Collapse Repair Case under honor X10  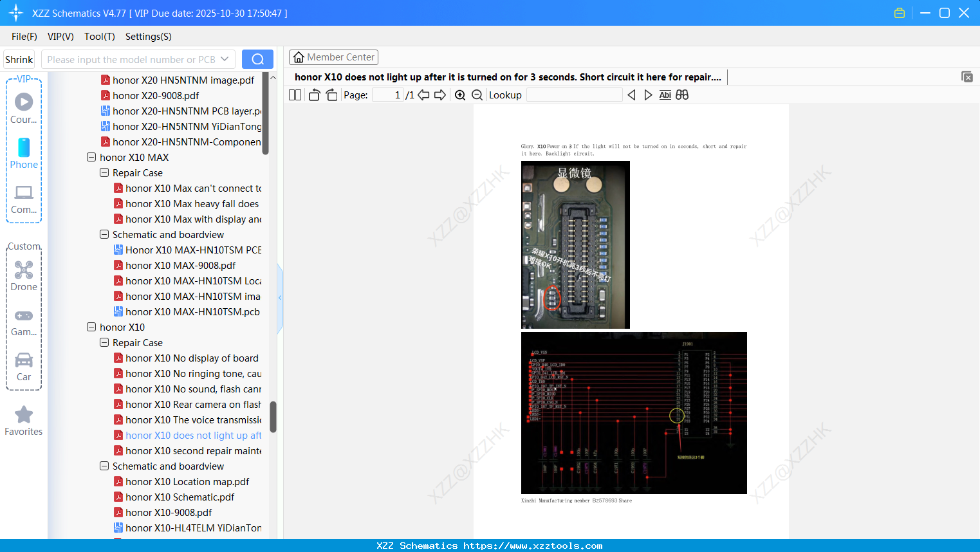coord(104,342)
